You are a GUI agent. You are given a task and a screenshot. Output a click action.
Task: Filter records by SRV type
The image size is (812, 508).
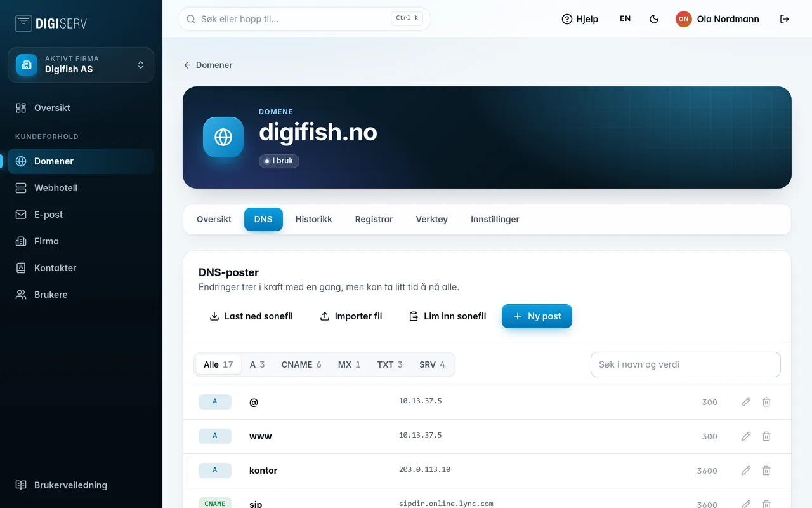(432, 364)
